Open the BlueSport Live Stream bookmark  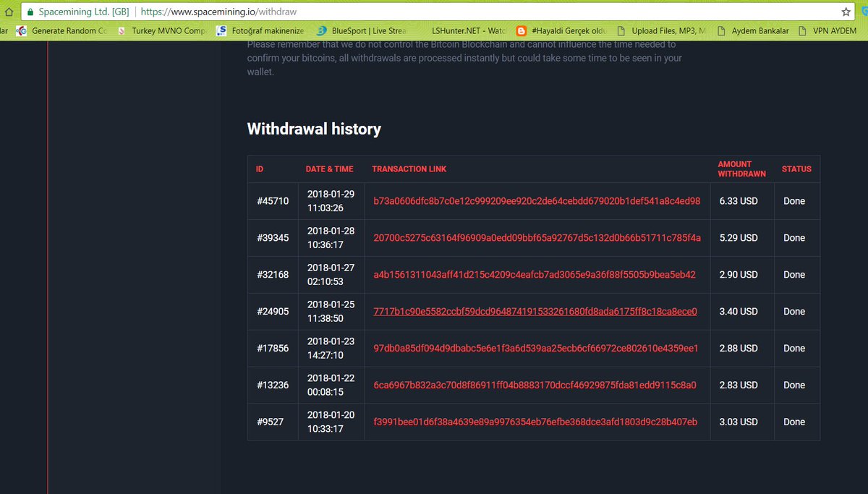362,31
